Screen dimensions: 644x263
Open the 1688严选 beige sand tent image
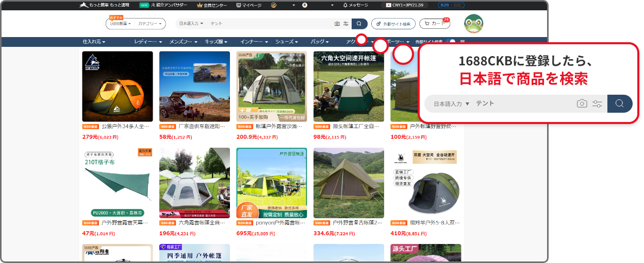tap(272, 86)
